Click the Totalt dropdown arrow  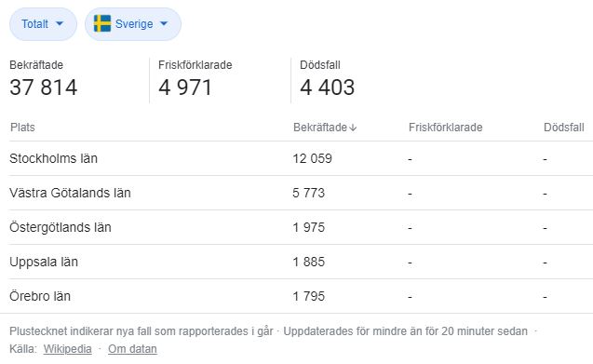pyautogui.click(x=60, y=23)
